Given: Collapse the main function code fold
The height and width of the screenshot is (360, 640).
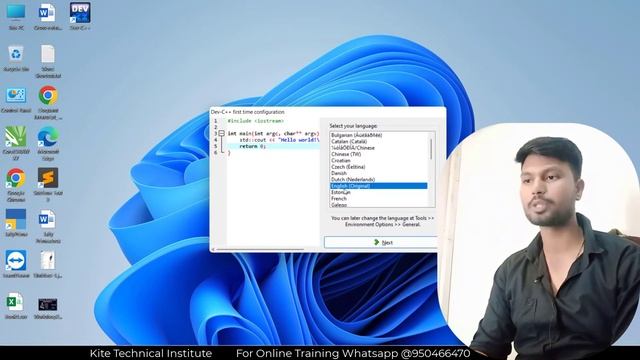Looking at the screenshot, I should (x=221, y=133).
